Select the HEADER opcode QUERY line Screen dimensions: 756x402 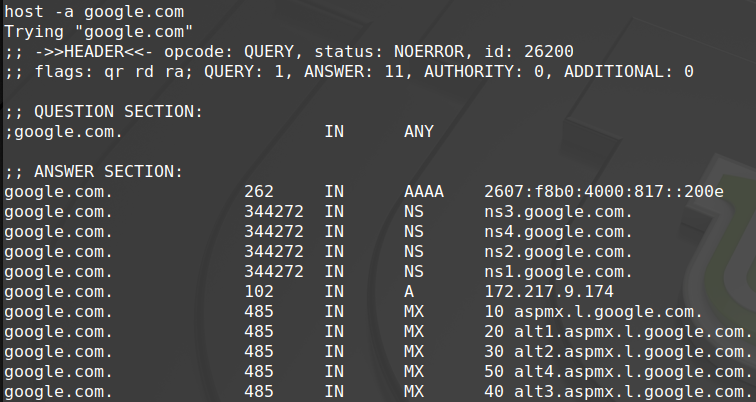pos(289,52)
